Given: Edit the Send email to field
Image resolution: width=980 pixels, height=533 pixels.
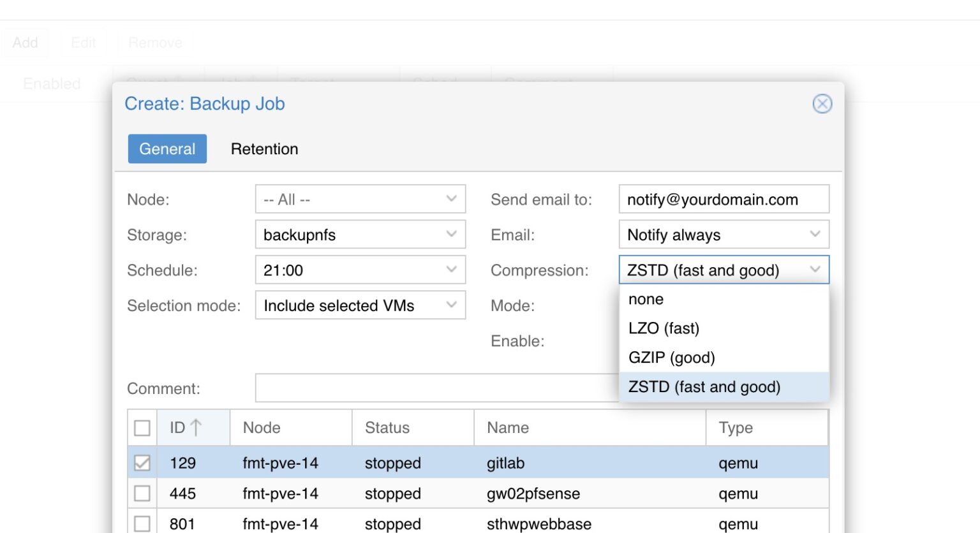Looking at the screenshot, I should [724, 199].
